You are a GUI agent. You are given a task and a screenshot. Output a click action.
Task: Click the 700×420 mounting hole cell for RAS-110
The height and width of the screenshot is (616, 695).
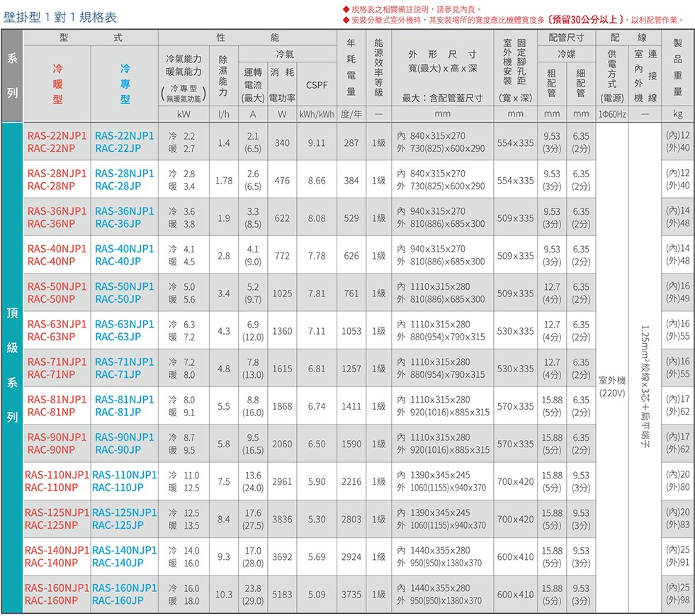click(515, 482)
